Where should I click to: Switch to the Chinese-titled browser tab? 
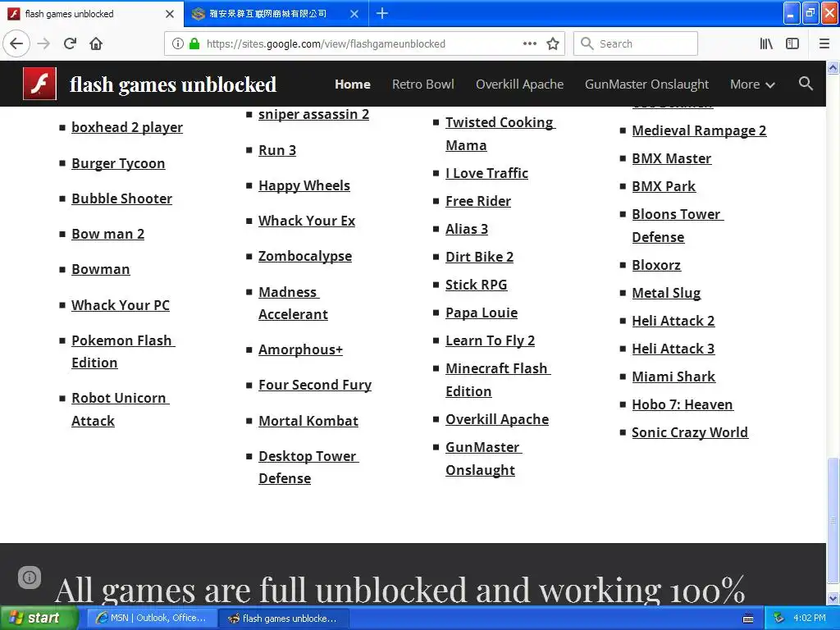(x=276, y=14)
